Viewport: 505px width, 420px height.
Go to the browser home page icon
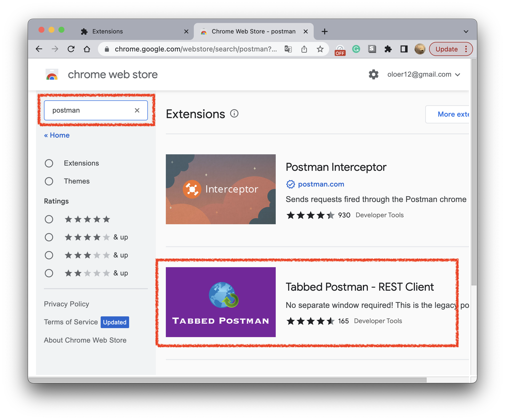(87, 49)
